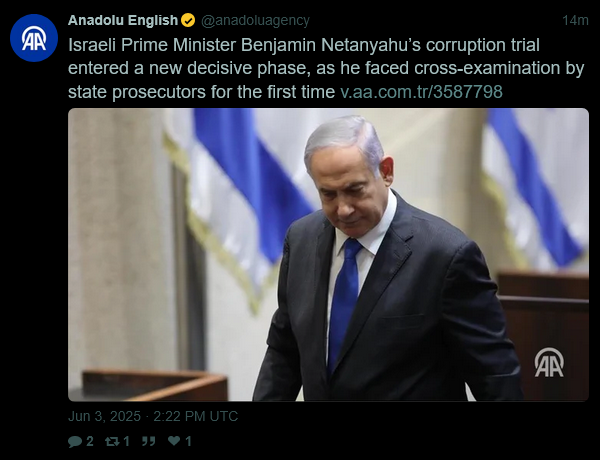This screenshot has height=460, width=600.
Task: Quote the post using the quotation icon
Action: (148, 441)
